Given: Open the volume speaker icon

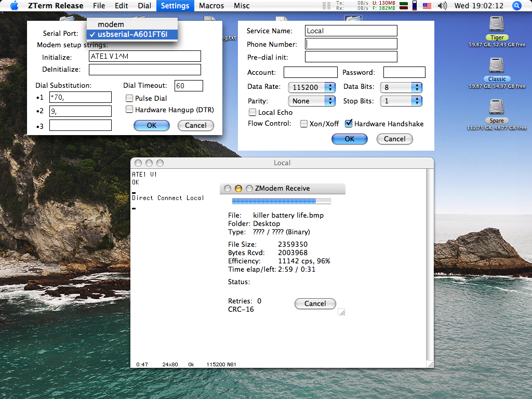Looking at the screenshot, I should click(442, 6).
